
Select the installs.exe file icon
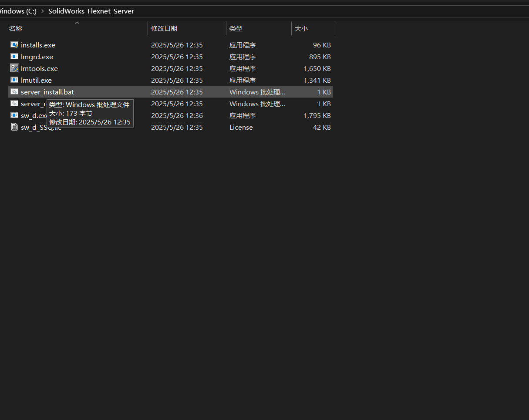(x=14, y=45)
